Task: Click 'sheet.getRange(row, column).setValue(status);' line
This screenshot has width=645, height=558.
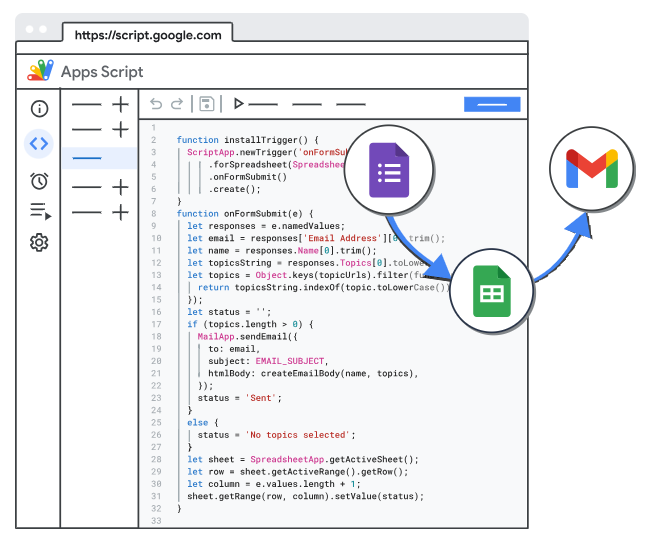Action: pyautogui.click(x=305, y=496)
